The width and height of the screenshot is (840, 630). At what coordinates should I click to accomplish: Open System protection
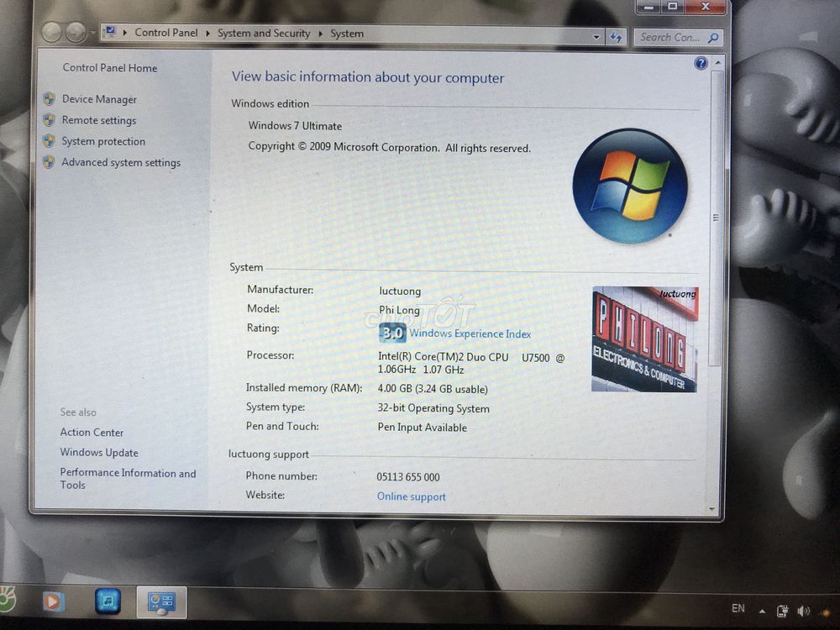click(x=103, y=141)
